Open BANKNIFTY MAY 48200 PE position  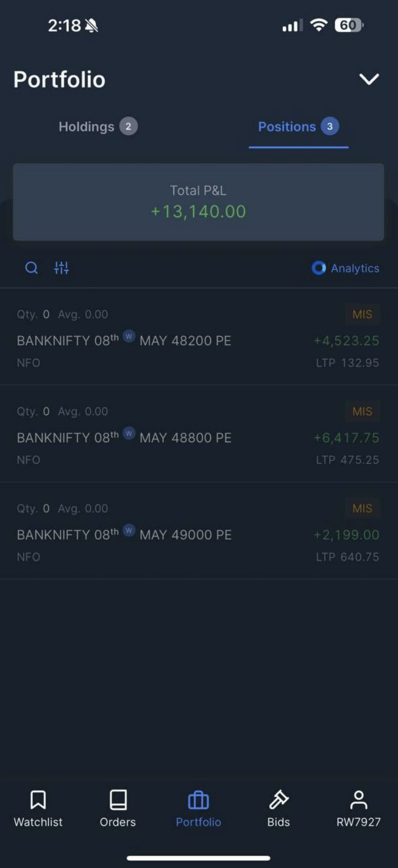(x=199, y=337)
